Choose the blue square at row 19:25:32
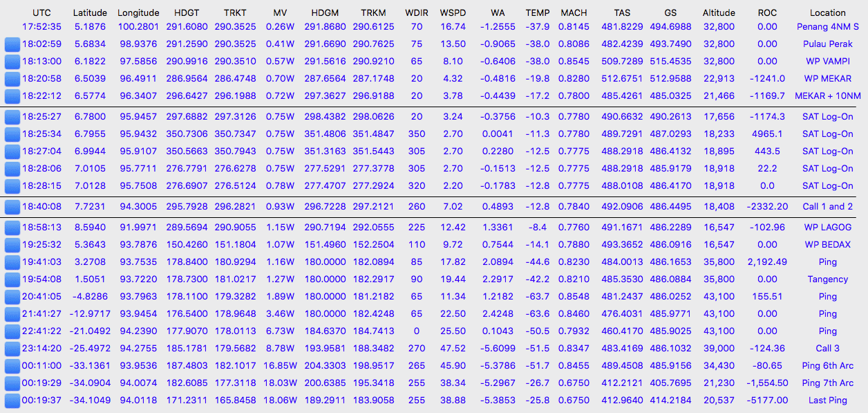 (12, 246)
